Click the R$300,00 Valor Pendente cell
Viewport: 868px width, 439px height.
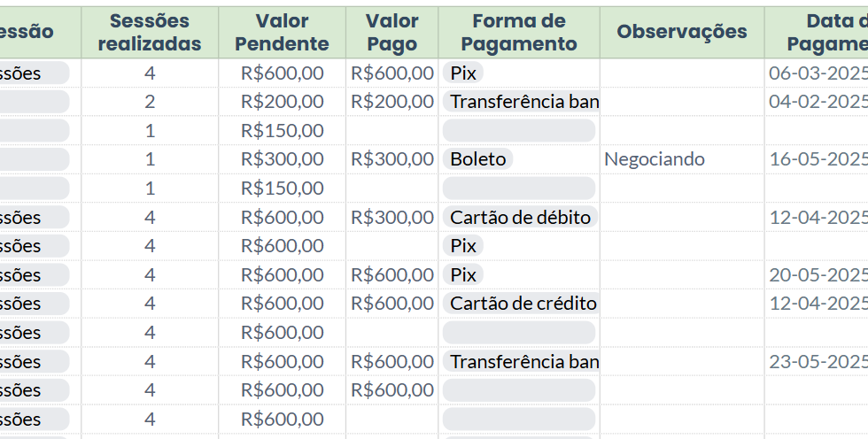282,159
